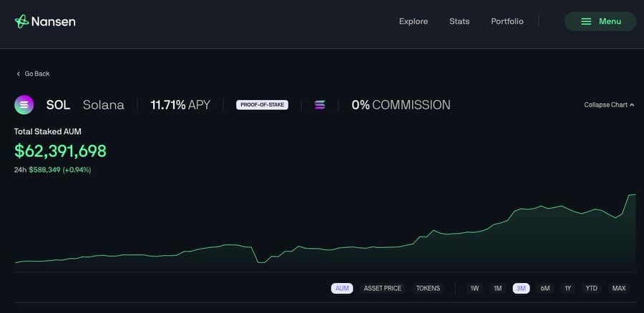Screen dimensions: 644x313
Task: Collapse the chart using Collapse Chart
Action: pos(609,105)
